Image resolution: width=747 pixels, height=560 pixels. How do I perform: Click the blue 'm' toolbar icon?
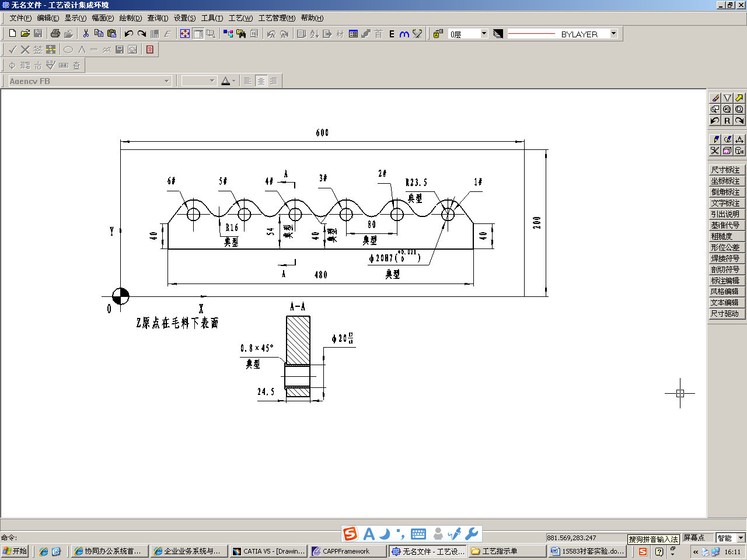tap(404, 34)
